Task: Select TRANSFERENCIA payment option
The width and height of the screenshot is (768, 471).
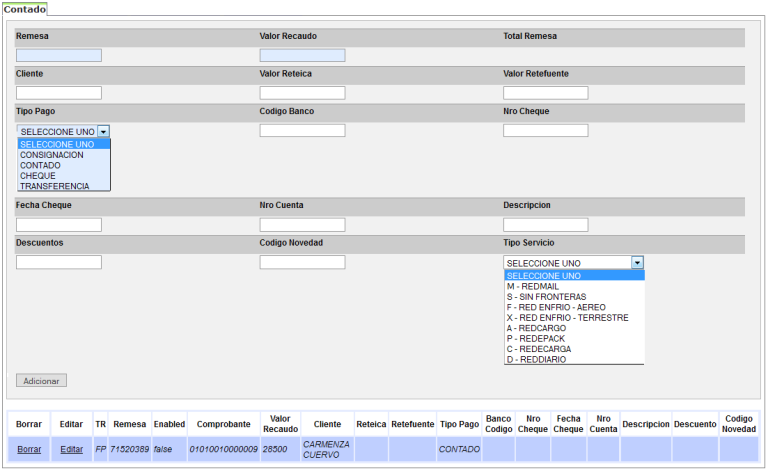Action: (55, 186)
